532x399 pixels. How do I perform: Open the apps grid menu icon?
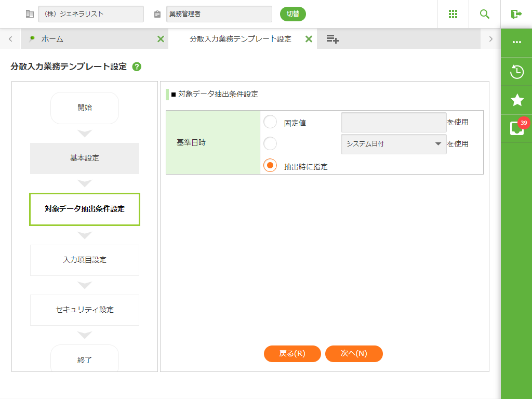point(453,14)
